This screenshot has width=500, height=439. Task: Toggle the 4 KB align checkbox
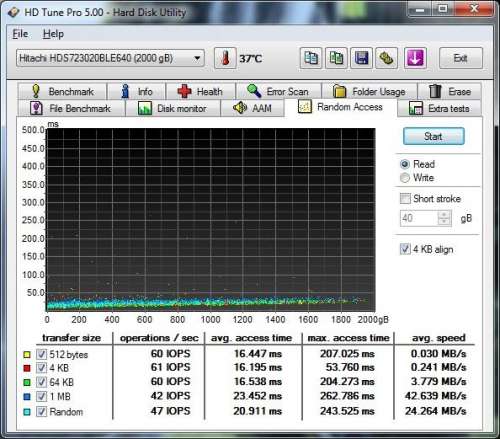pyautogui.click(x=405, y=249)
